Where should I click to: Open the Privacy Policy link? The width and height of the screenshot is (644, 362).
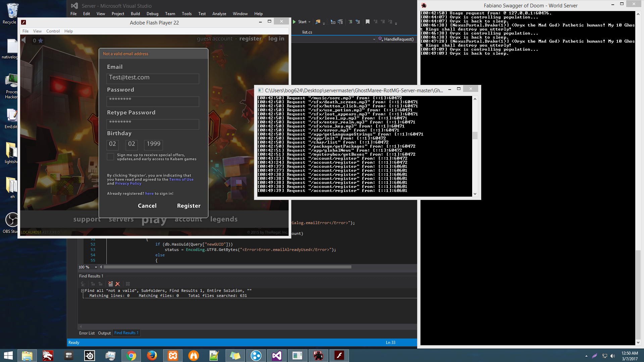(x=128, y=184)
